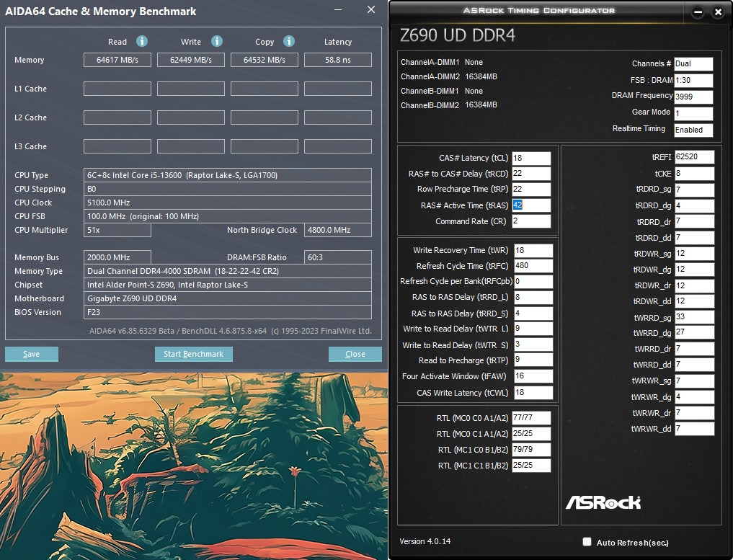This screenshot has width=733, height=560.
Task: Click the DRAM:FSB Ratio 60:3 field
Action: [338, 257]
